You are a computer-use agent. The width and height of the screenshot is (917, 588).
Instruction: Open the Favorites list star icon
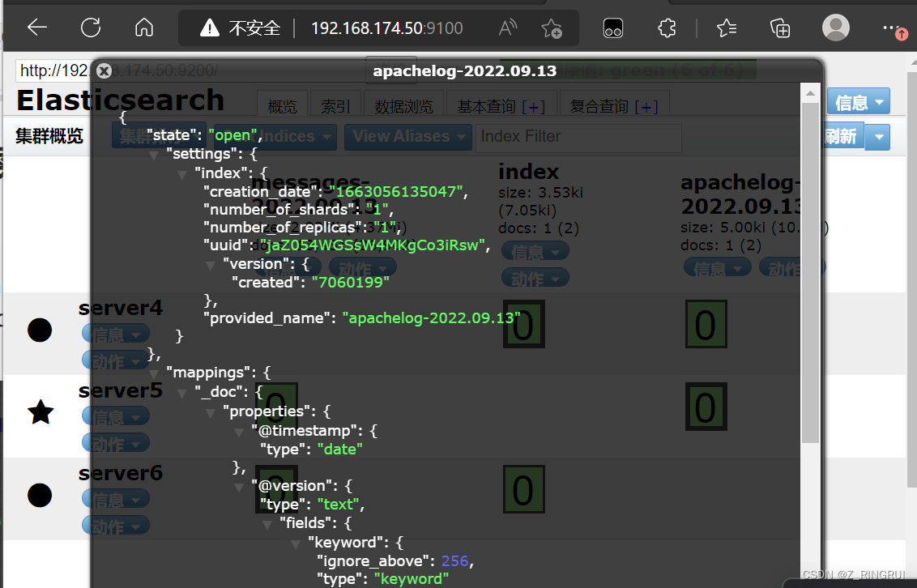click(727, 28)
